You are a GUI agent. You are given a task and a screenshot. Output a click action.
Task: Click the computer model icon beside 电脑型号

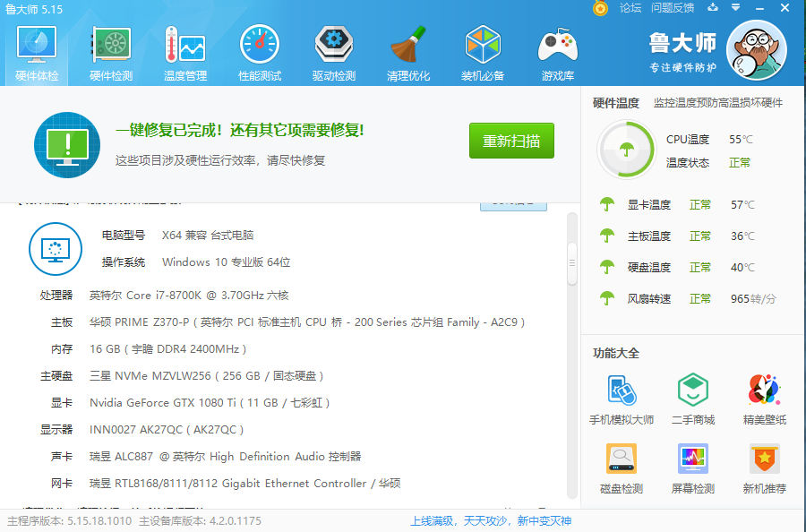pos(56,249)
